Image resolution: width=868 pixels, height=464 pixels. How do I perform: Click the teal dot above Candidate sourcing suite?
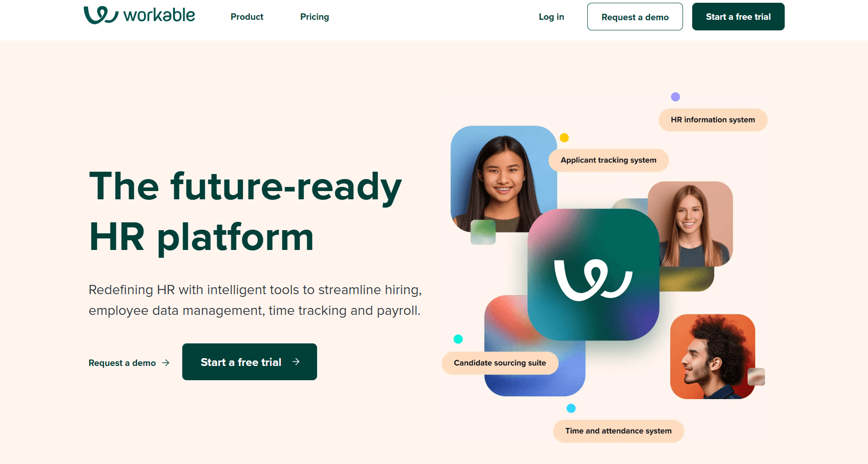[x=458, y=339]
